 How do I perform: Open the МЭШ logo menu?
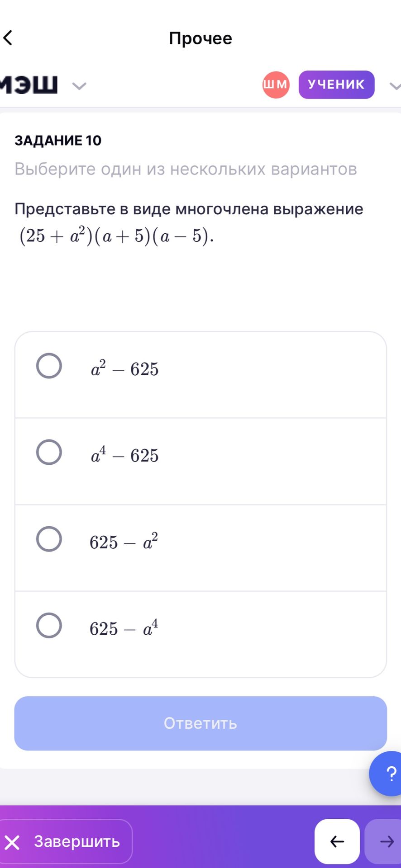coord(29,85)
